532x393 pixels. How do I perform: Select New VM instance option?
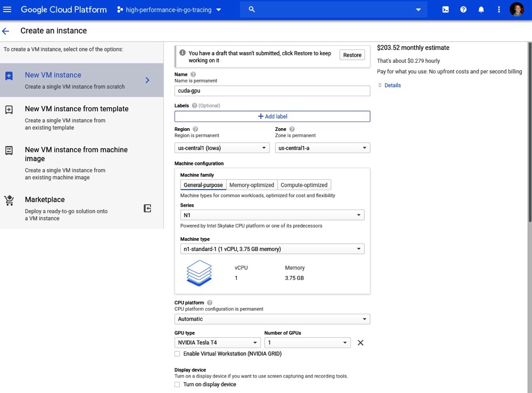[82, 80]
